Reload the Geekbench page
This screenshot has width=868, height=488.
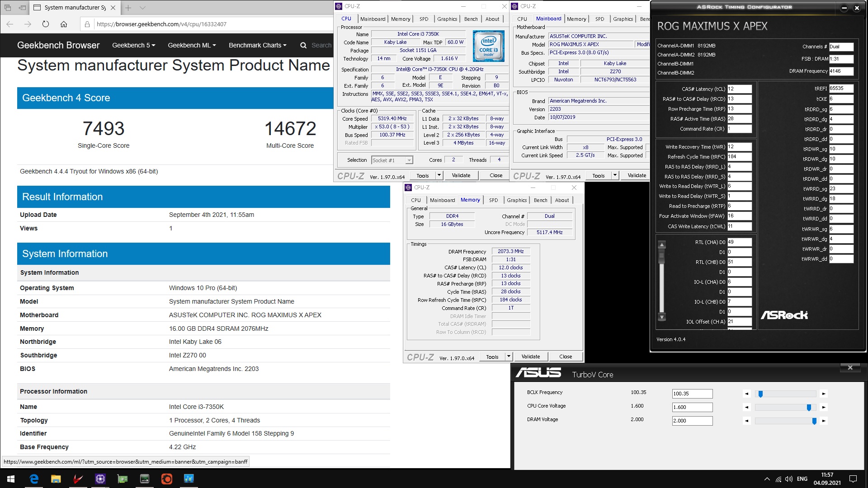[45, 24]
